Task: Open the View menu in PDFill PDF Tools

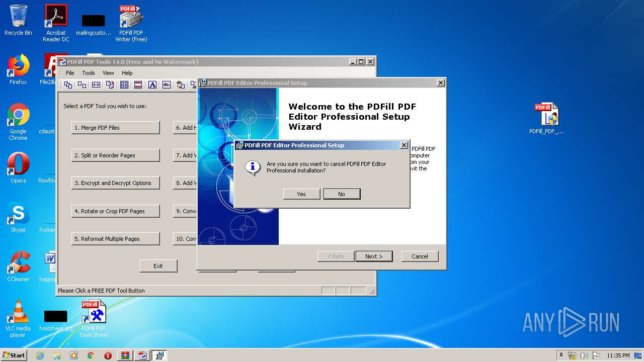Action: coord(108,73)
